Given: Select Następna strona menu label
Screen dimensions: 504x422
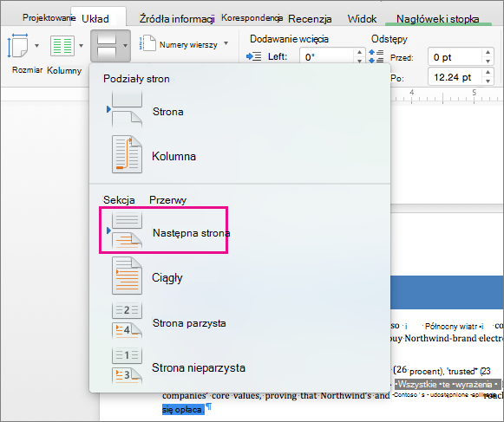Looking at the screenshot, I should tap(191, 233).
